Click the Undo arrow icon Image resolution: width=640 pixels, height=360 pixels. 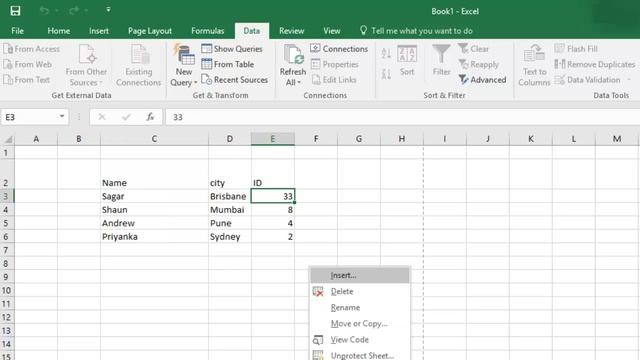click(44, 11)
